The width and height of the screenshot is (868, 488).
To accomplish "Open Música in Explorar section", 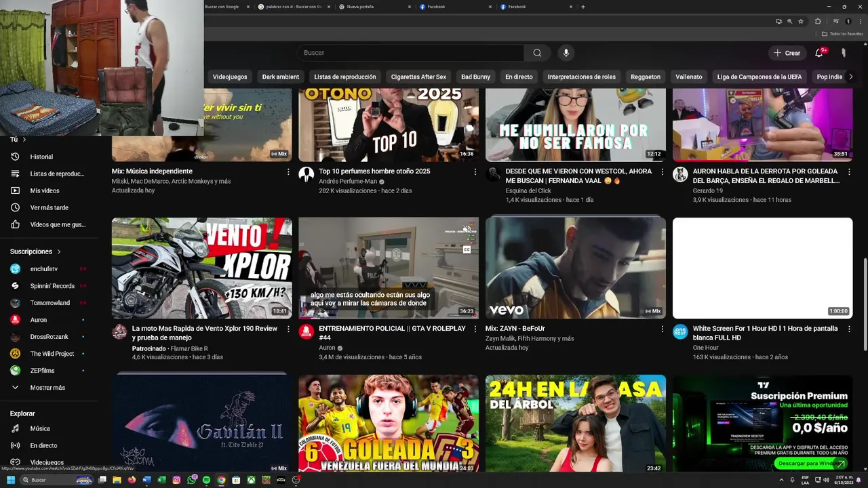I will pos(49,428).
